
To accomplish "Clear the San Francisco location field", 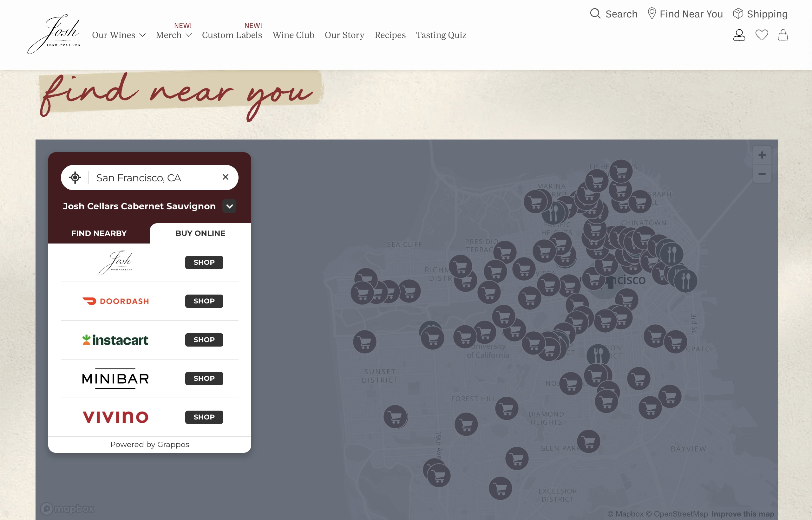I will [x=225, y=177].
